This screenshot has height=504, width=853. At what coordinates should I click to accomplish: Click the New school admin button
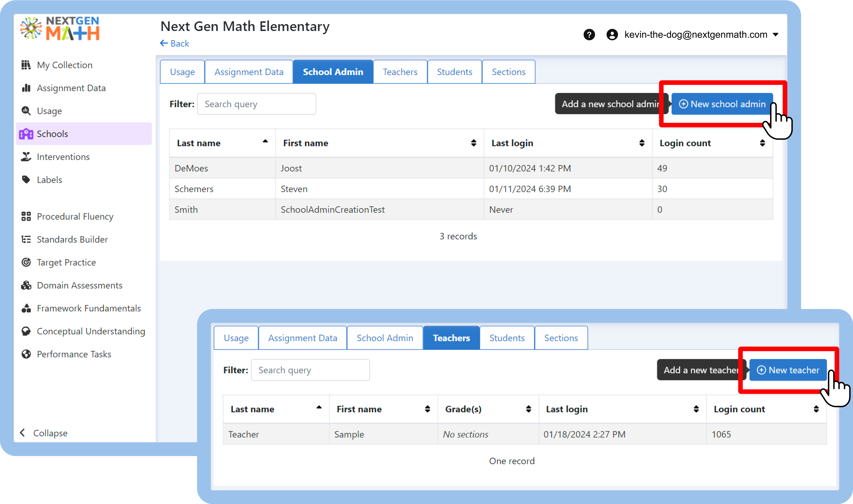click(x=722, y=104)
